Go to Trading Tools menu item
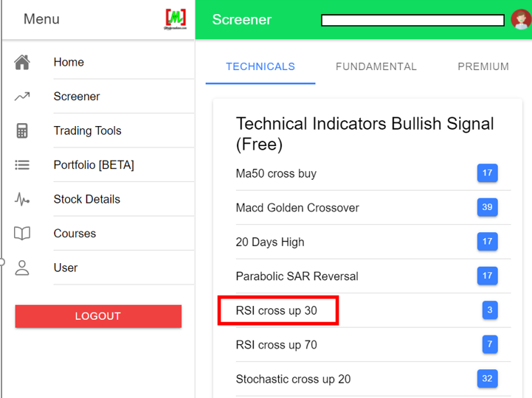Image resolution: width=532 pixels, height=398 pixels. (x=87, y=131)
